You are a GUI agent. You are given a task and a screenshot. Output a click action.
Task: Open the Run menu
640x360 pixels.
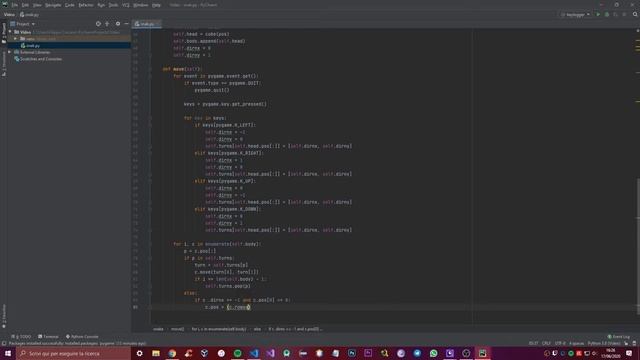pos(101,5)
